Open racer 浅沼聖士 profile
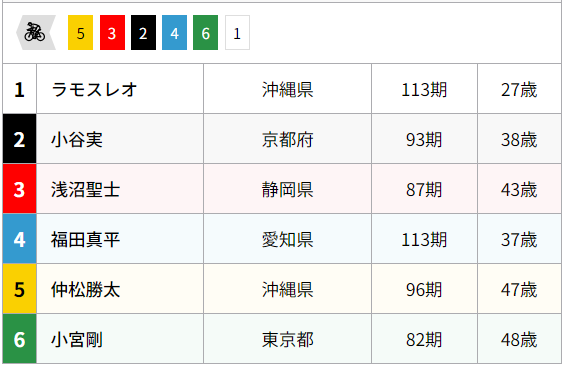 (85, 190)
